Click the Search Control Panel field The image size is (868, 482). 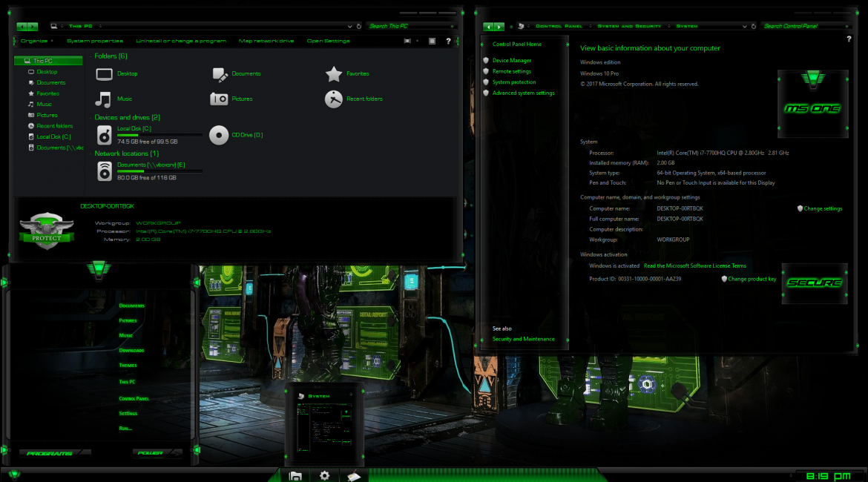(806, 26)
